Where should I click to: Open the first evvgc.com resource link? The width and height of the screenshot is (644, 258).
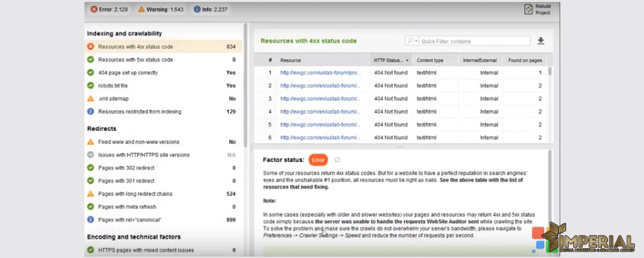pyautogui.click(x=320, y=73)
